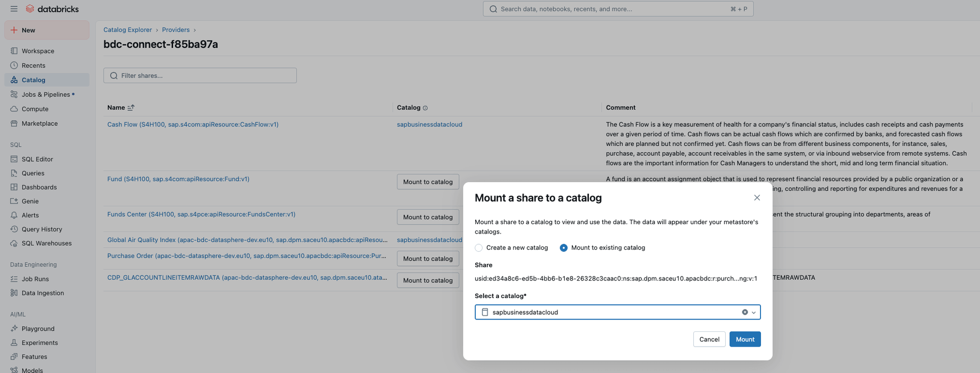The image size is (980, 373).
Task: Go to Providers in the breadcrumb
Action: [175, 30]
